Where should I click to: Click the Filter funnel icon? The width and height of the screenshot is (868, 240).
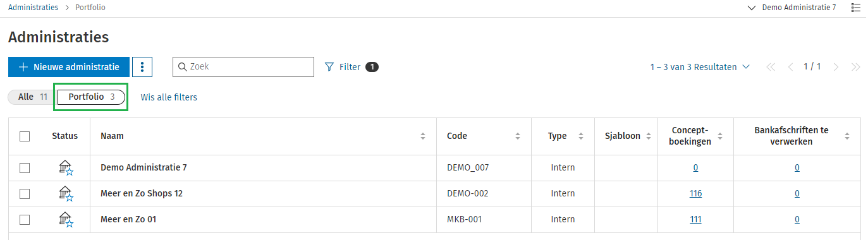329,67
